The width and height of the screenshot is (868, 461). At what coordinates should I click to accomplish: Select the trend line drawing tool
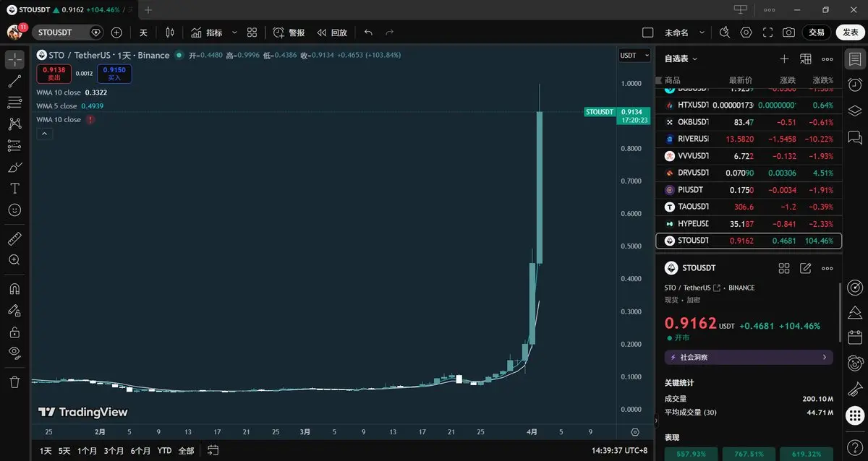pyautogui.click(x=14, y=81)
